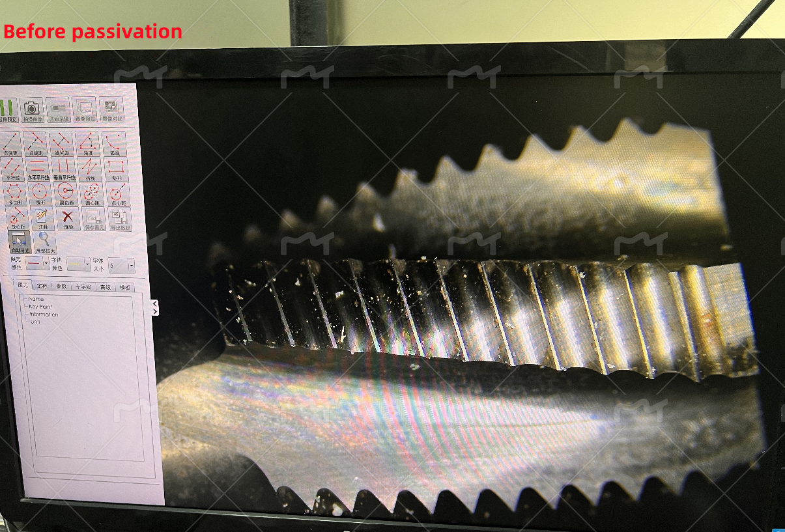Pick the polyline tool
The height and width of the screenshot is (532, 785).
[x=90, y=169]
